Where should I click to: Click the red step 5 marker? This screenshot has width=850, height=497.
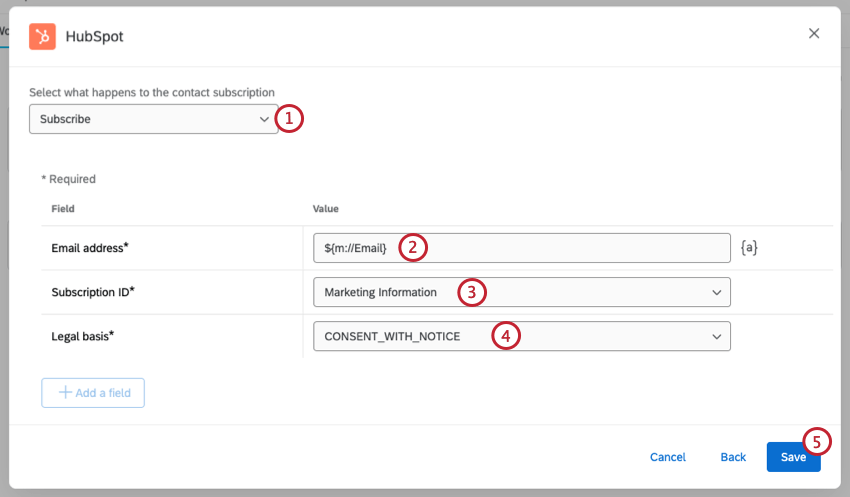pos(816,442)
